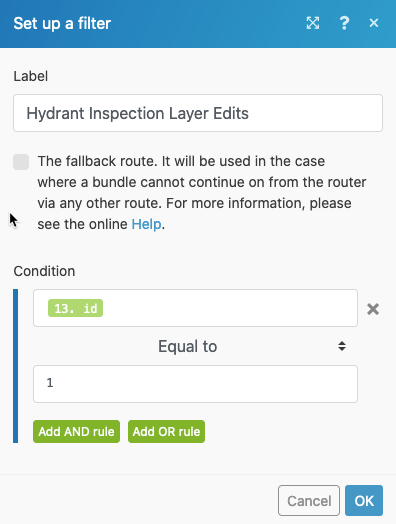Add an OR rule to the condition
Viewport: 396px width, 524px height.
click(166, 431)
